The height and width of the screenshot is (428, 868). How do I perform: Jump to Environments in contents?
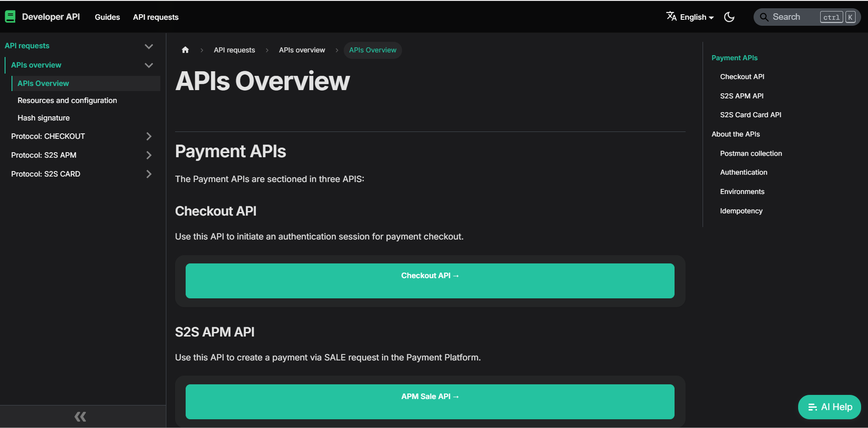click(742, 192)
